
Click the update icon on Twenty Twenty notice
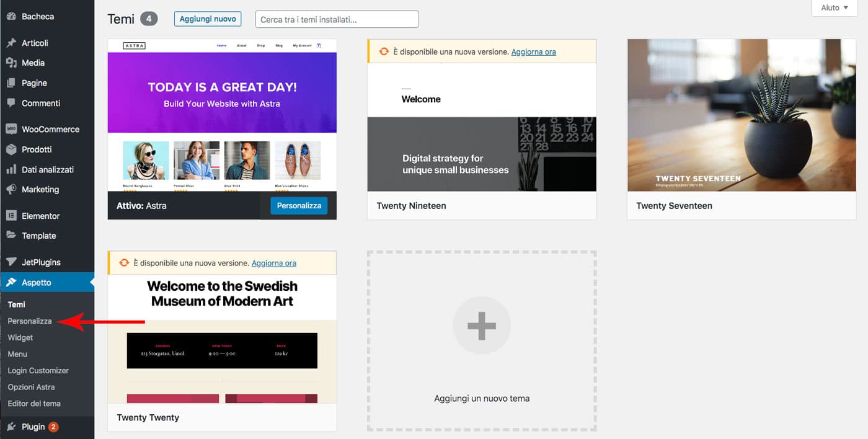[x=124, y=263]
